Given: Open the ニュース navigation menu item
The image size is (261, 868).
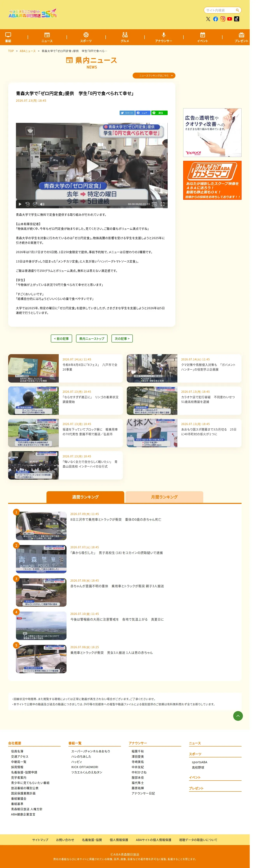Looking at the screenshot, I should [x=47, y=37].
